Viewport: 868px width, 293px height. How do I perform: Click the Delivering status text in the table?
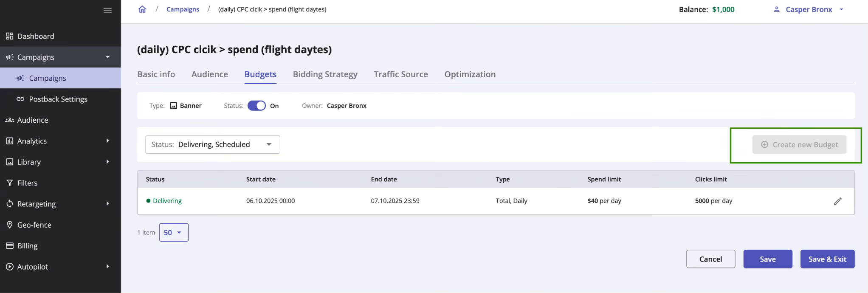click(x=167, y=201)
